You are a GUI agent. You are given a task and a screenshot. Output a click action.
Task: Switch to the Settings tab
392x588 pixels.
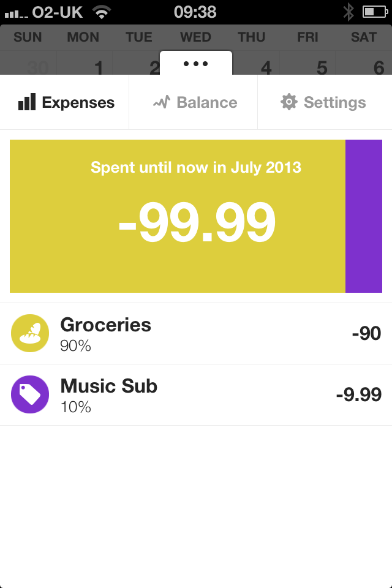coord(323,102)
